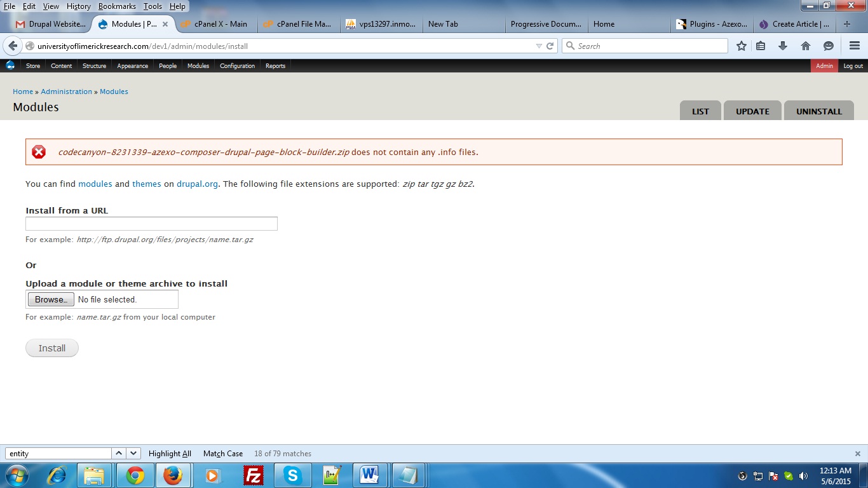Click the Drupal home logo icon
Image resolution: width=868 pixels, height=488 pixels.
coord(10,65)
